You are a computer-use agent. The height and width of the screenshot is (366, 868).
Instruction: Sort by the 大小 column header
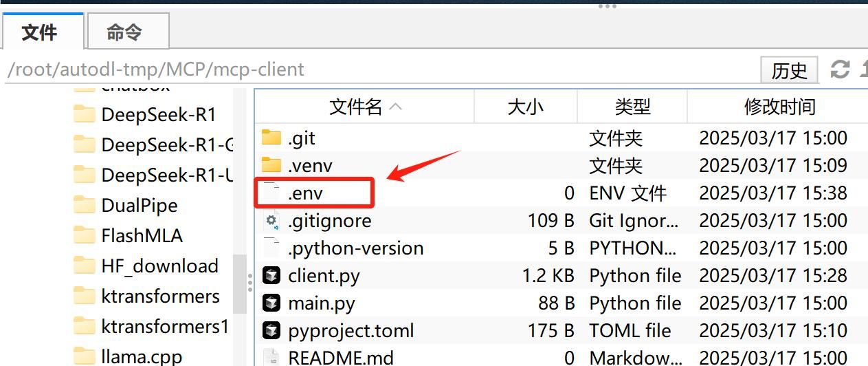coord(526,107)
